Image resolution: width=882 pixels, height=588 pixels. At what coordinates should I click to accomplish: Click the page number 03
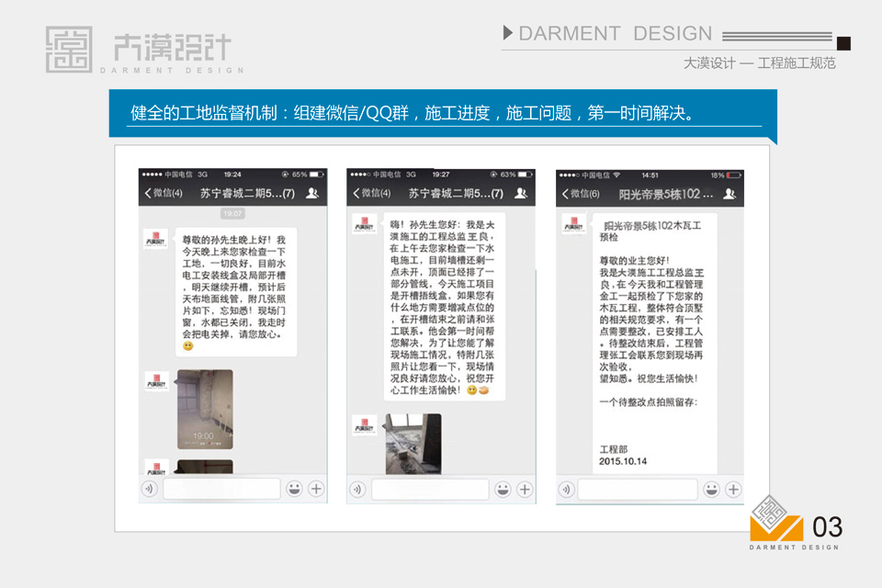(827, 527)
